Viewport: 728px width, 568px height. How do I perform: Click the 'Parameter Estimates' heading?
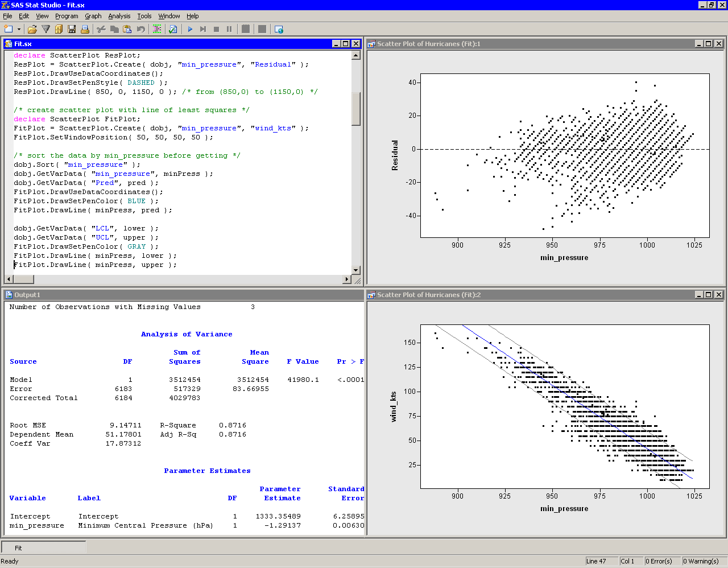pyautogui.click(x=207, y=471)
